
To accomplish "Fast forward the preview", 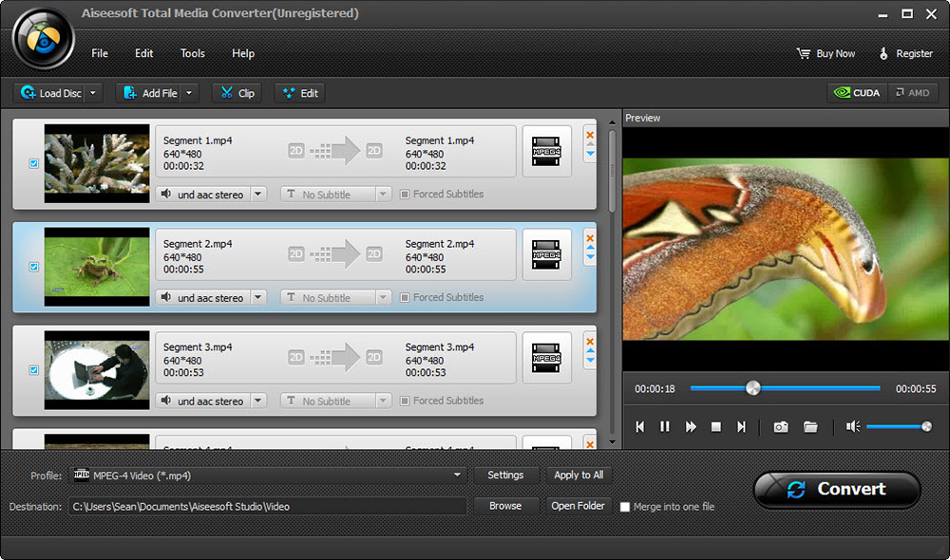I will (690, 427).
